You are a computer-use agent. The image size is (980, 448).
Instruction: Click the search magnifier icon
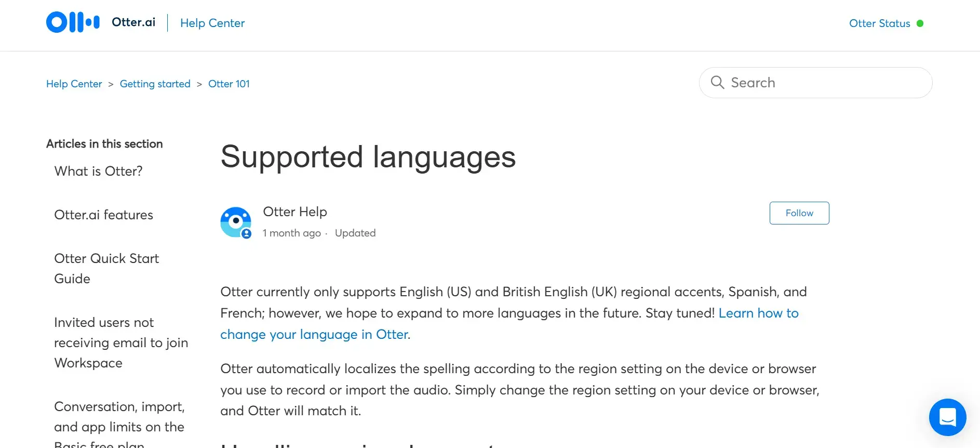coord(717,82)
